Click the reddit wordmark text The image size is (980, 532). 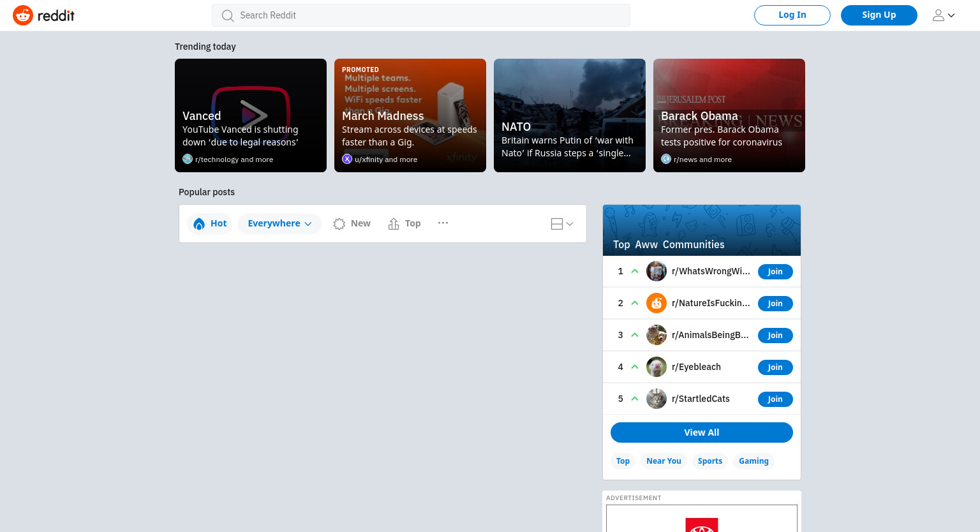point(56,15)
